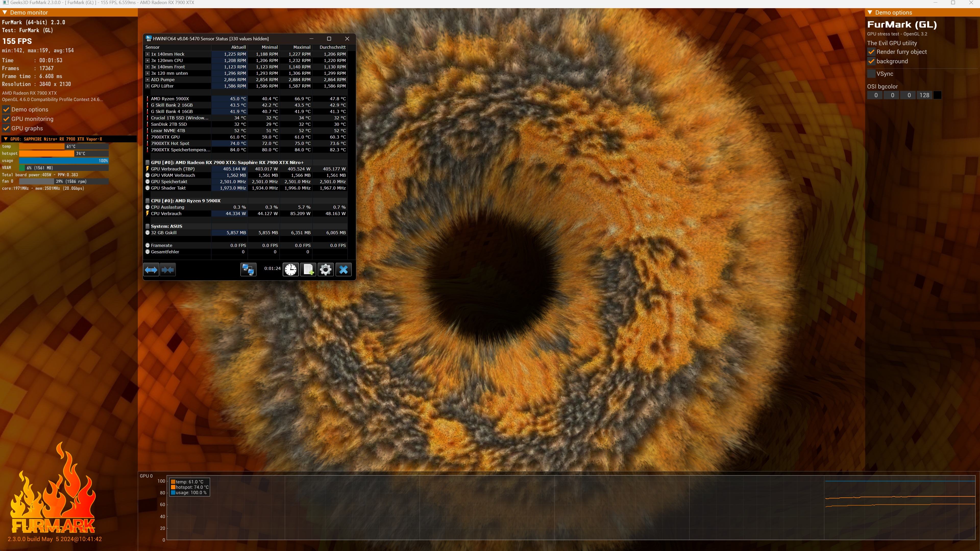Screen dimensions: 980x551
Task: Close sensors with the blue X icon
Action: 343,270
